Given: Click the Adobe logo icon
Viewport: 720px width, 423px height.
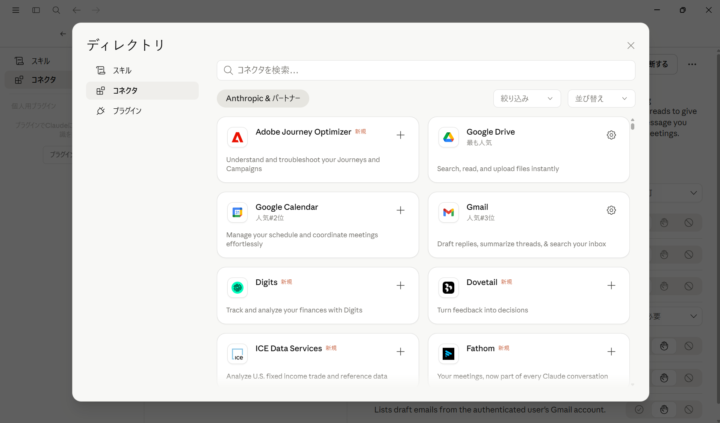Looking at the screenshot, I should [x=237, y=137].
